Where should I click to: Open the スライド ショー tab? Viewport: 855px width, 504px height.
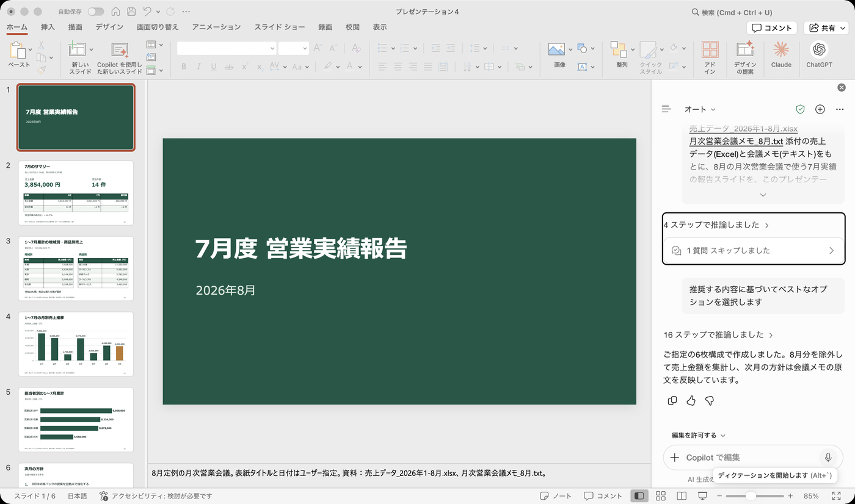(280, 27)
